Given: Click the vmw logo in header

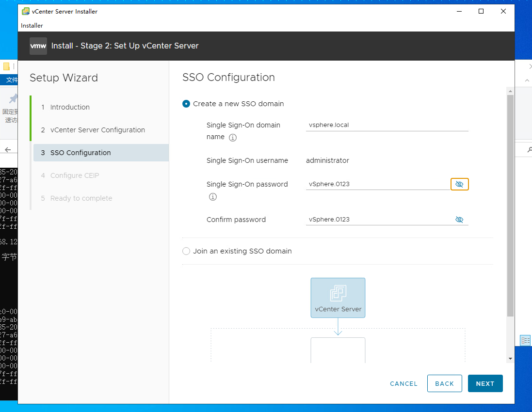Looking at the screenshot, I should (38, 46).
